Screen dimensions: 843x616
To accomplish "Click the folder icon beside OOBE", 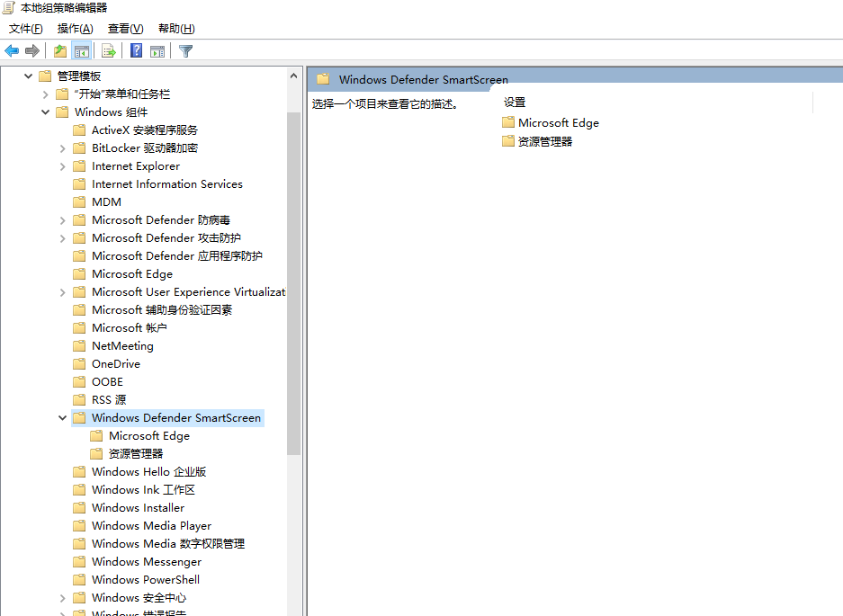I will tap(79, 381).
